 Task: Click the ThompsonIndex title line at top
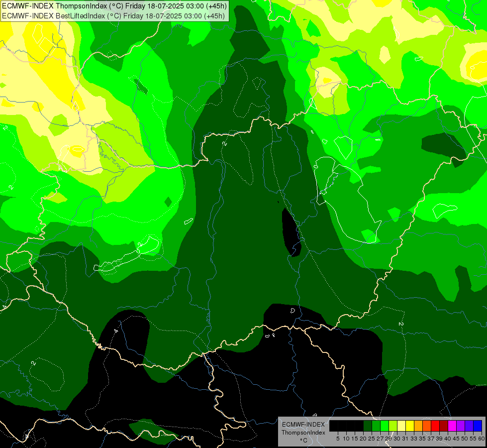point(114,5)
